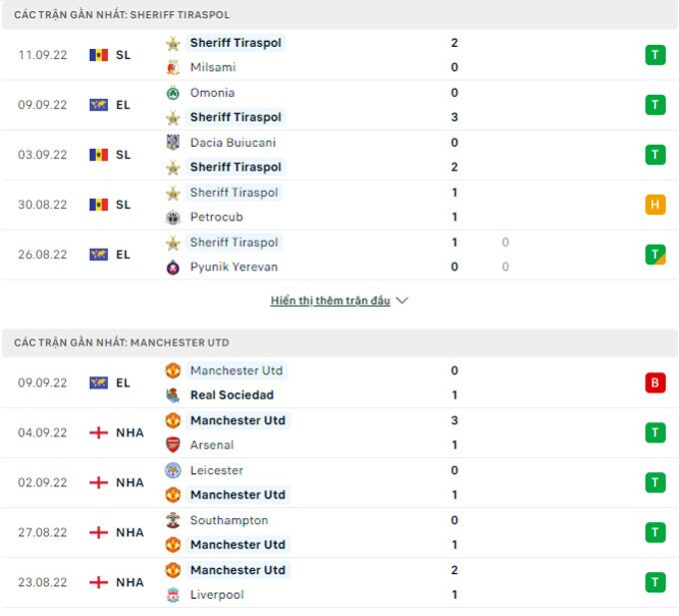
Task: Expand more matches with the chevron arrow
Action: tap(402, 301)
